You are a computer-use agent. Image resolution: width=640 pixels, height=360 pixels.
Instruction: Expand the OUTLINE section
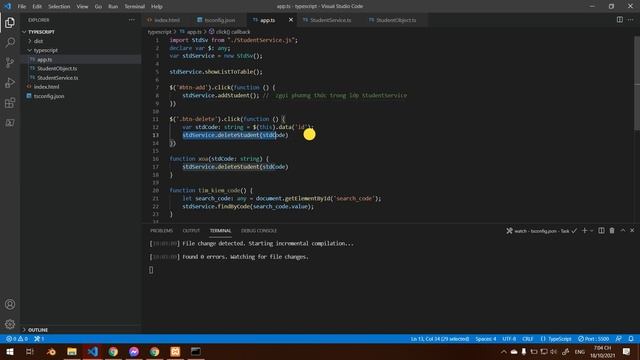tap(81, 329)
